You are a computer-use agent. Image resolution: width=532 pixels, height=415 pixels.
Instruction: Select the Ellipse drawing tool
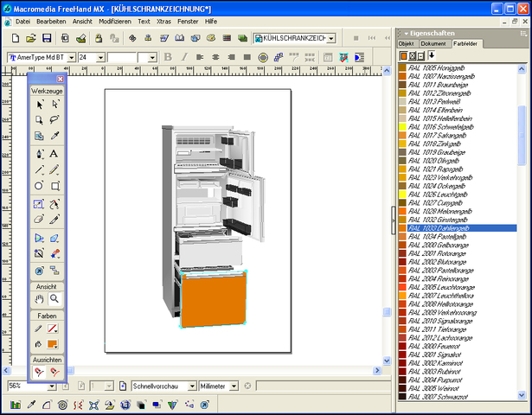point(39,186)
